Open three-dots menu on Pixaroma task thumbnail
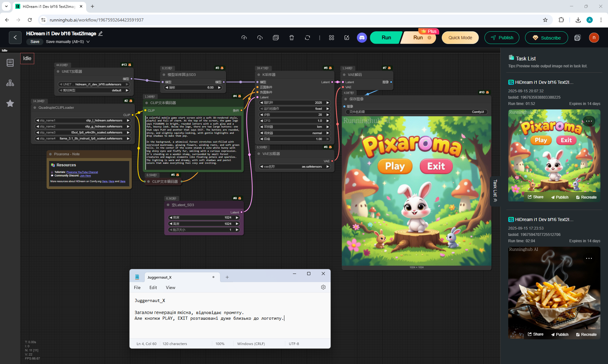This screenshot has width=608, height=364. click(589, 121)
